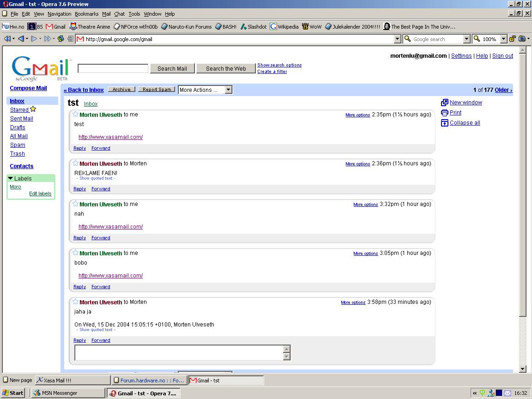Image resolution: width=532 pixels, height=399 pixels.
Task: Star the 2:35pm test message
Action: pos(75,114)
